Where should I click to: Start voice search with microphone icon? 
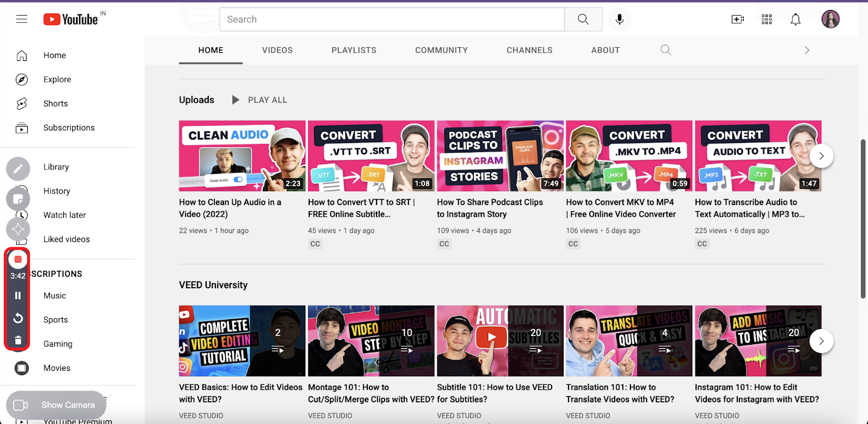click(x=620, y=20)
